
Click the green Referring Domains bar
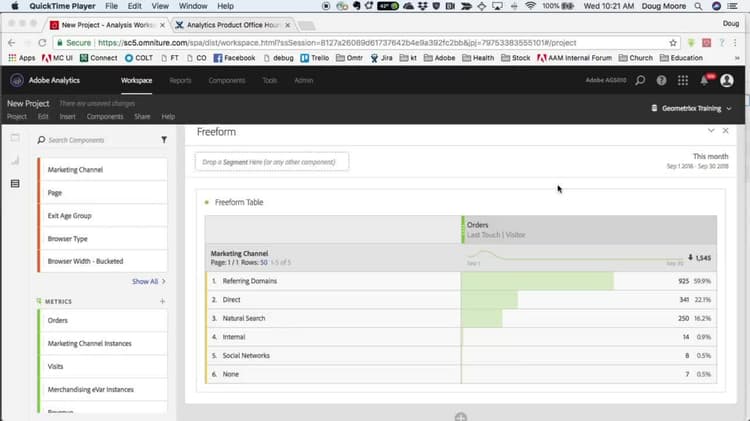click(x=538, y=281)
